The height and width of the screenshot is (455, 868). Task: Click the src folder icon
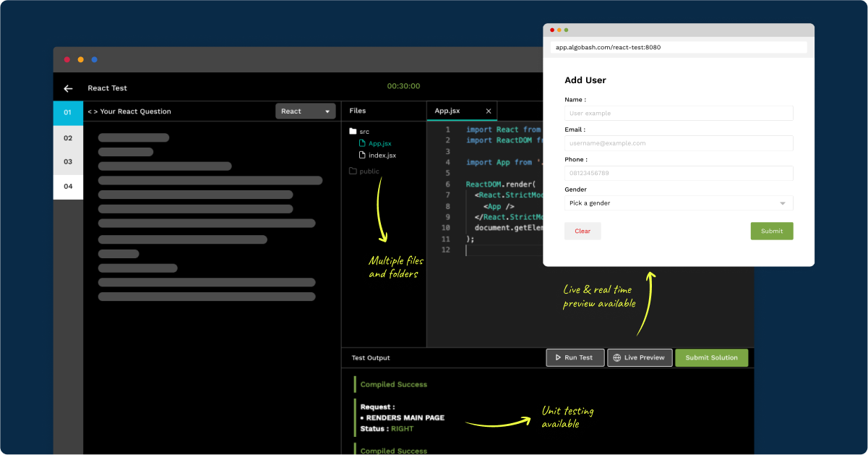click(x=353, y=132)
